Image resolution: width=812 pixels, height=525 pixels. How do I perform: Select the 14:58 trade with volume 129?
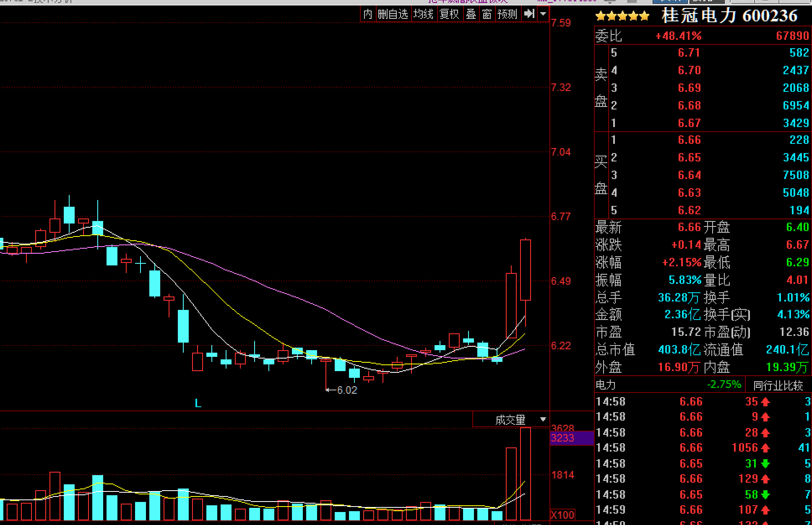pyautogui.click(x=703, y=479)
